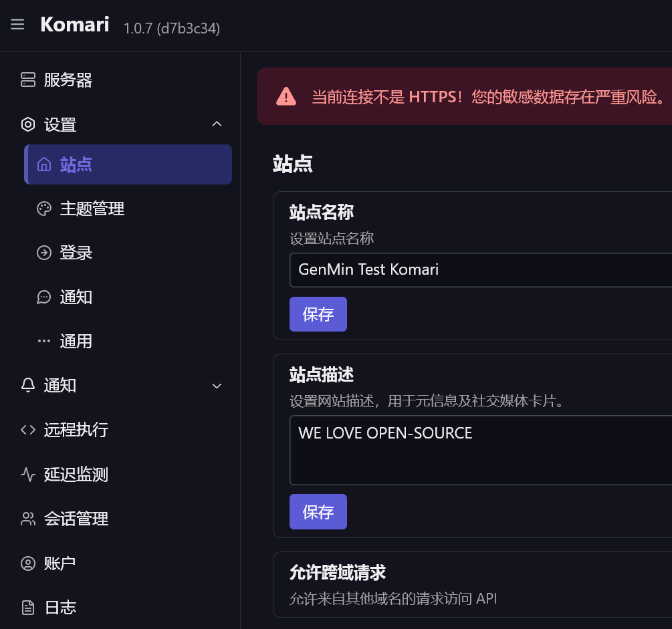Click the Komari logo text
The width and height of the screenshot is (672, 629).
(74, 24)
